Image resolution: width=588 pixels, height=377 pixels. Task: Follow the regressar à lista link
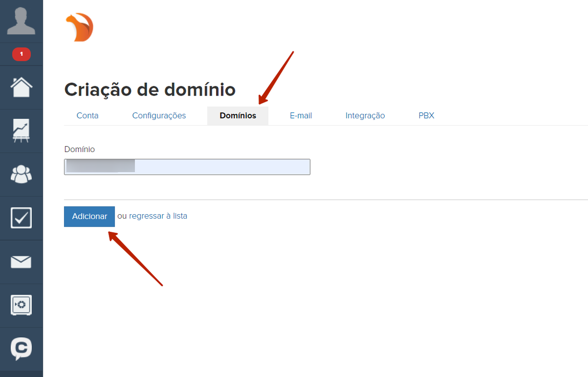pos(158,216)
